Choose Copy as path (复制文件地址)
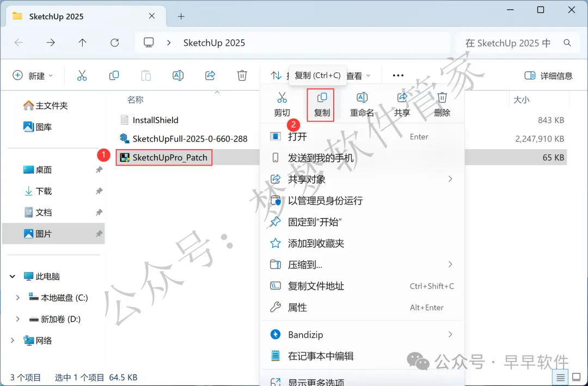The image size is (588, 386). (x=362, y=286)
